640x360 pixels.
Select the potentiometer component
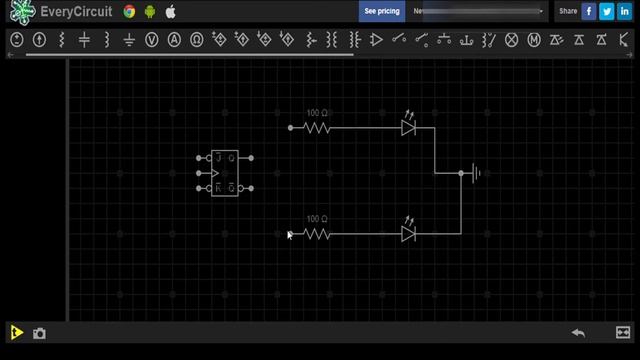tap(311, 40)
